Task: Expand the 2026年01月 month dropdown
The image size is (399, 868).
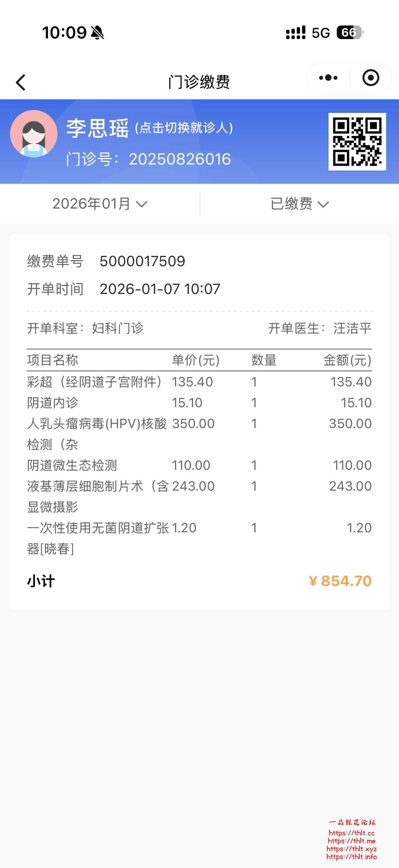Action: point(100,204)
